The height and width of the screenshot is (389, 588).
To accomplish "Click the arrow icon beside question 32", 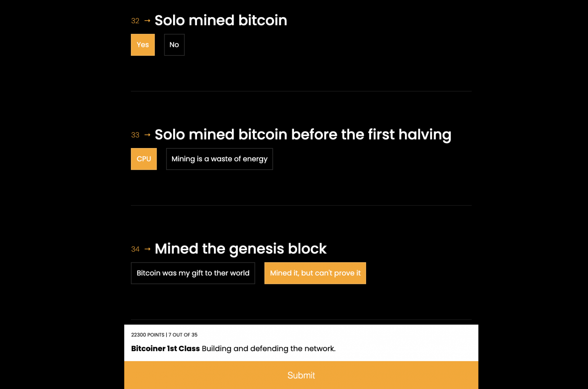I will tap(147, 21).
